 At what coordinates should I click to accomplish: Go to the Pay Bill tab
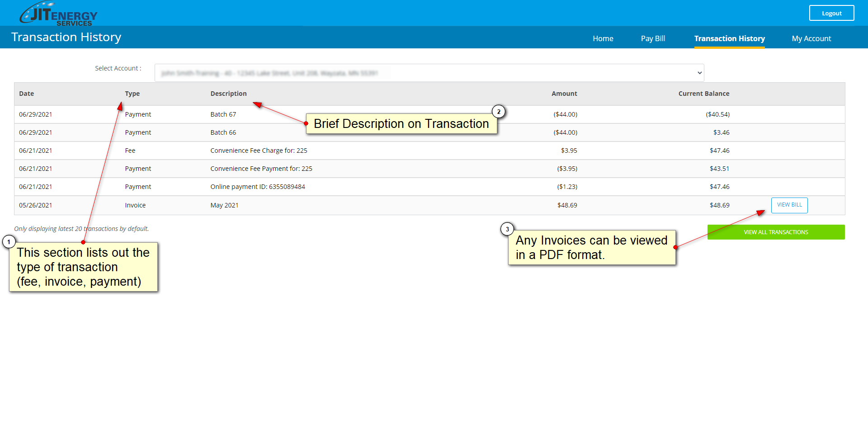[652, 38]
